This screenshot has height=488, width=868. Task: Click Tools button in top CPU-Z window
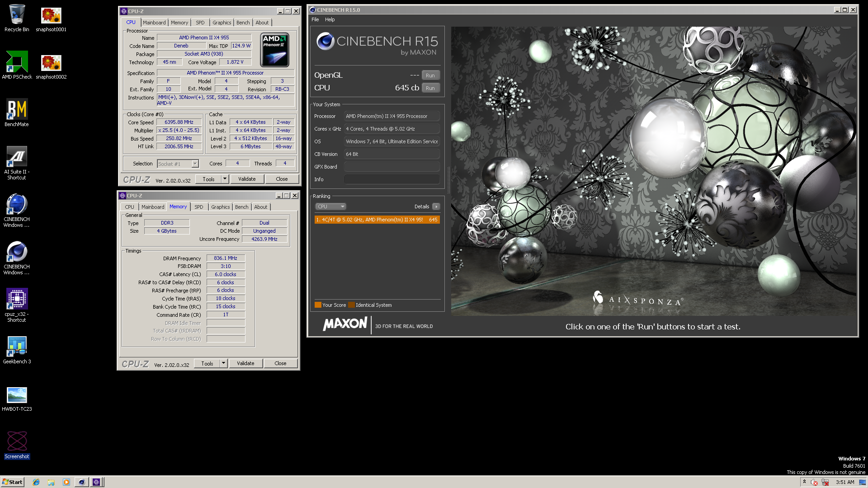click(x=208, y=179)
